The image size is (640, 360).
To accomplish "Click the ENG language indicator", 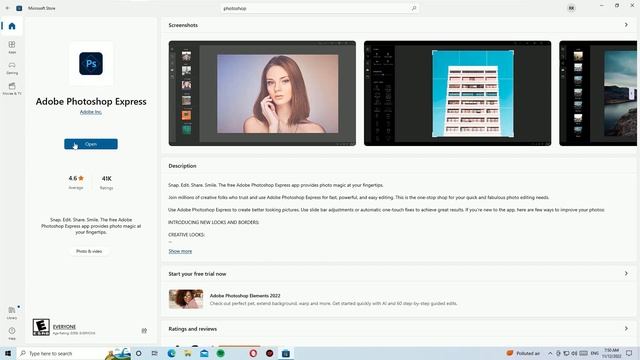I will pos(595,353).
